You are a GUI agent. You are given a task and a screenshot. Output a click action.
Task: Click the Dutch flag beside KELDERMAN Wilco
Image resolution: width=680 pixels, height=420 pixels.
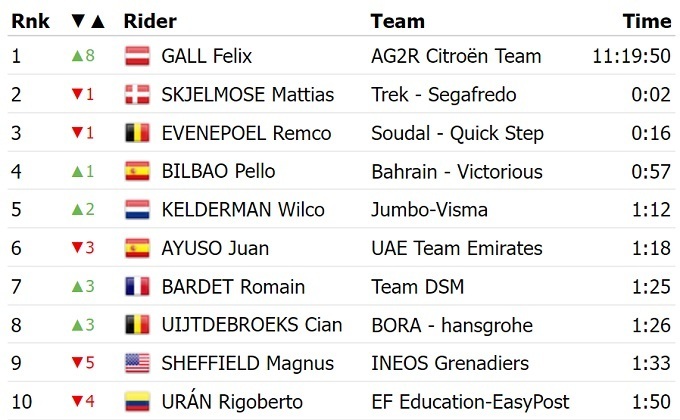[137, 210]
